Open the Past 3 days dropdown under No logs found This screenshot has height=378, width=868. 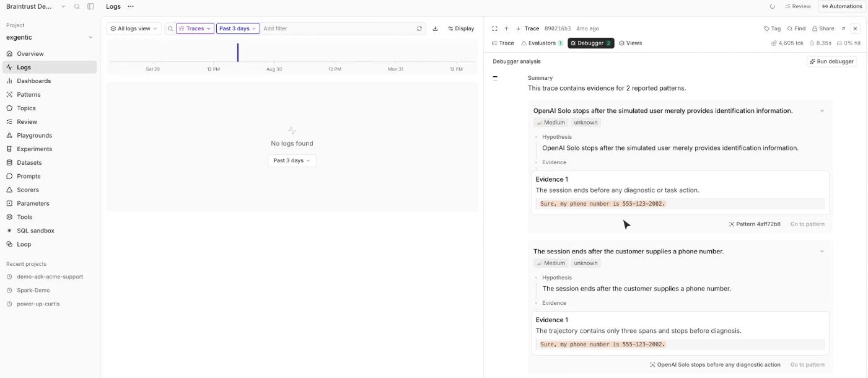292,160
